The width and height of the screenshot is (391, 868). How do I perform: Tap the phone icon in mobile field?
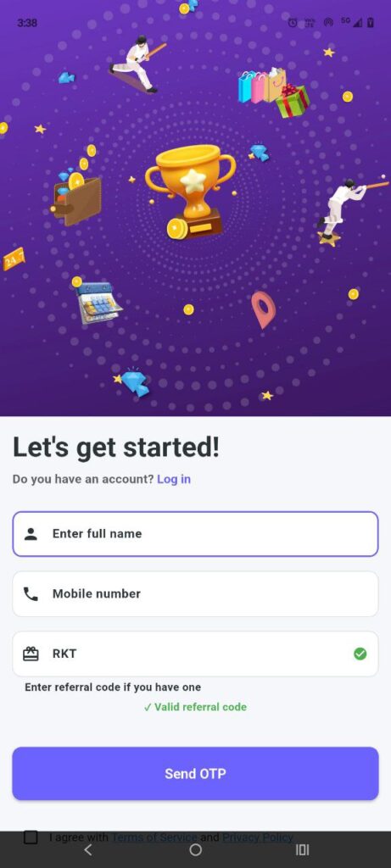coord(31,594)
